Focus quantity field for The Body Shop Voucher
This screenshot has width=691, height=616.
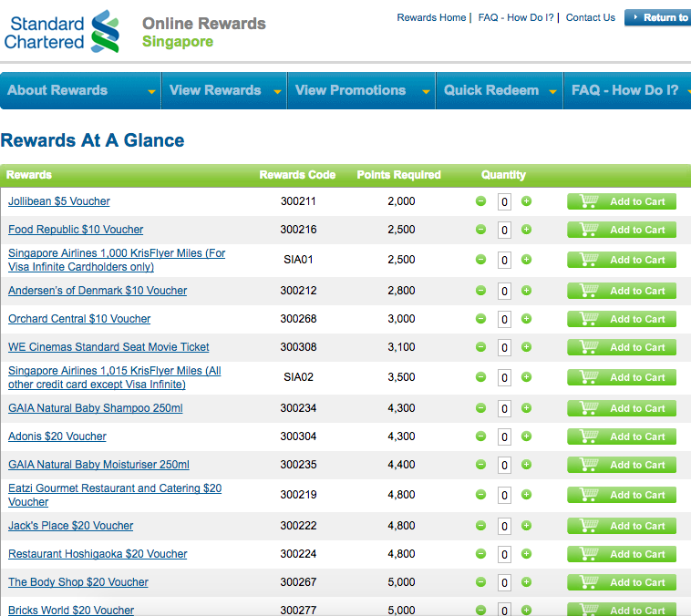pyautogui.click(x=504, y=582)
